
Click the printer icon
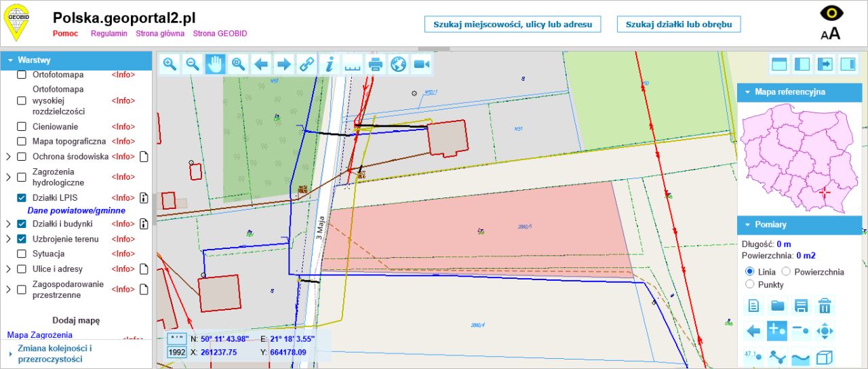pos(376,64)
